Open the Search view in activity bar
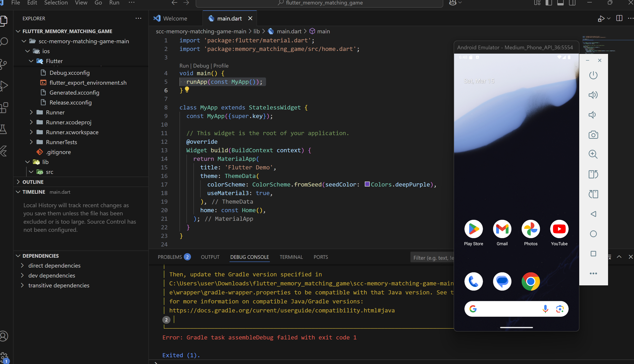The image size is (634, 364). [4, 41]
